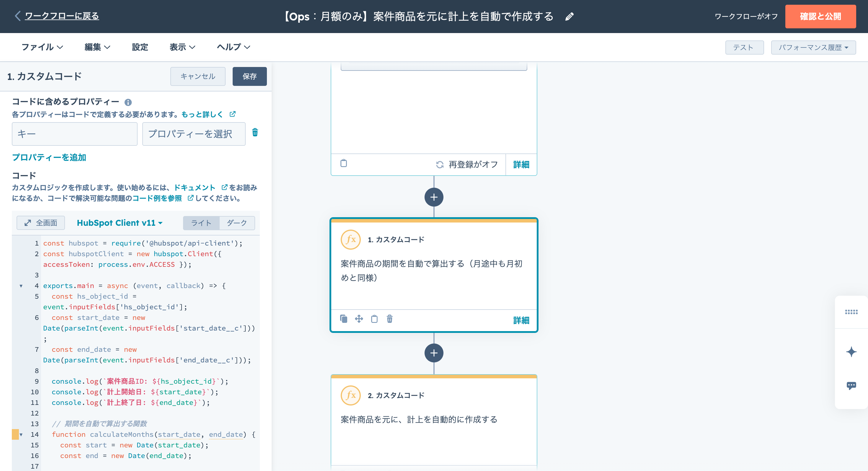The height and width of the screenshot is (471, 868).
Task: Open the ファイル menu
Action: (42, 47)
